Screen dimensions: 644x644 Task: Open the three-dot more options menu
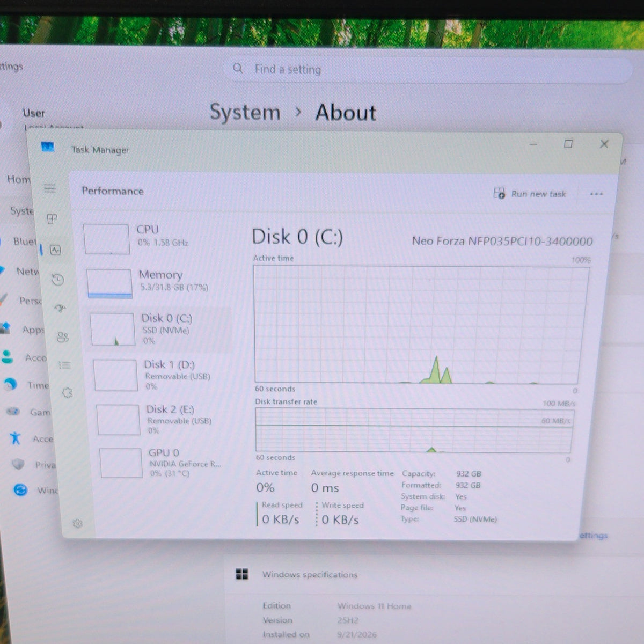[x=596, y=194]
